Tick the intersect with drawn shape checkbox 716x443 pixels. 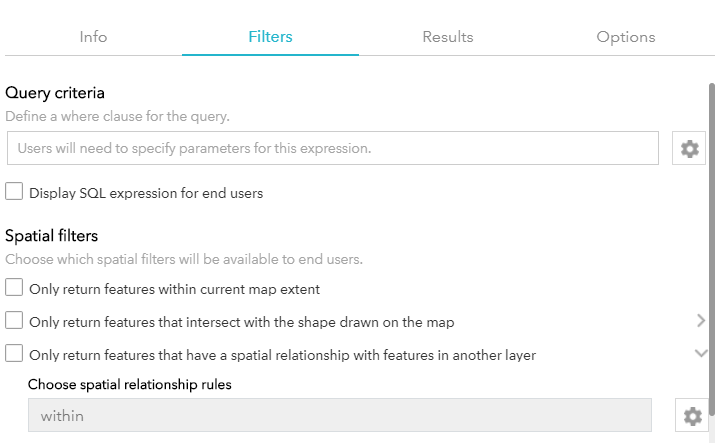pos(14,321)
